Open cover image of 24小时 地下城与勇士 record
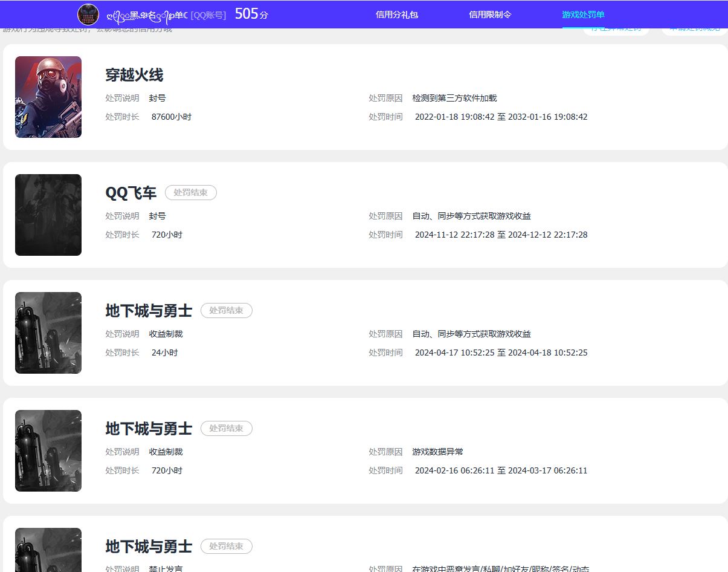The width and height of the screenshot is (728, 572). click(x=48, y=333)
